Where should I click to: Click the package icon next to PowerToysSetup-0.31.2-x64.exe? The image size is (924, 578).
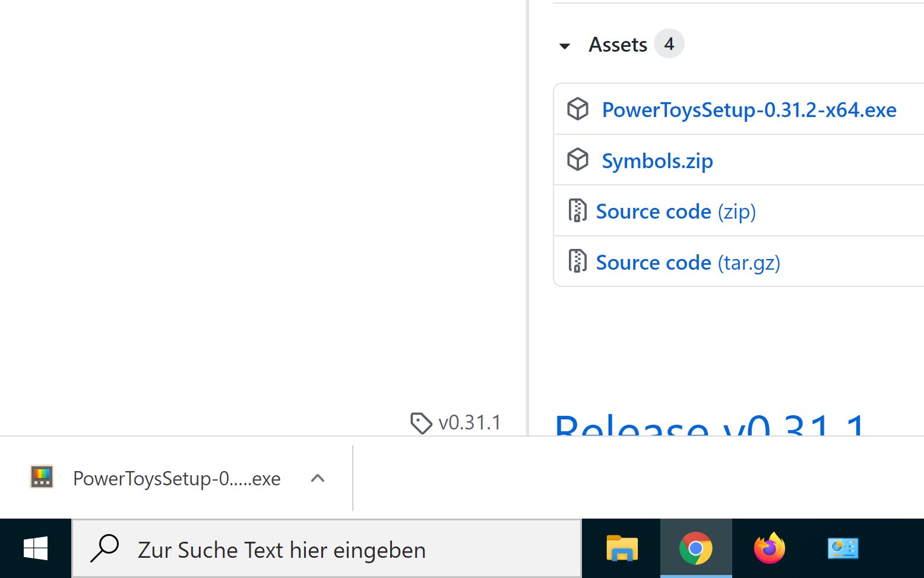pos(577,109)
